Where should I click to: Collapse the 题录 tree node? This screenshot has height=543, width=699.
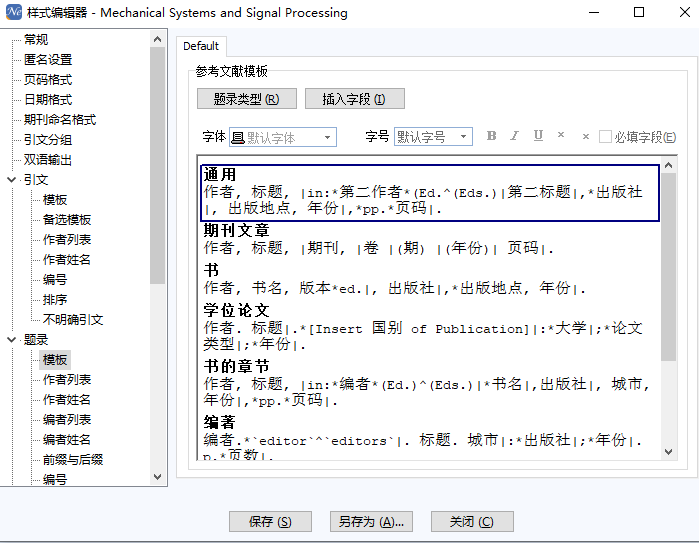[x=11, y=340]
